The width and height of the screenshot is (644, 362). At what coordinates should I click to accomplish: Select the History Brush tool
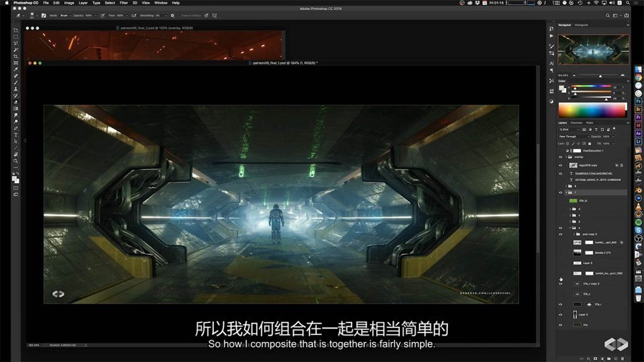point(16,96)
